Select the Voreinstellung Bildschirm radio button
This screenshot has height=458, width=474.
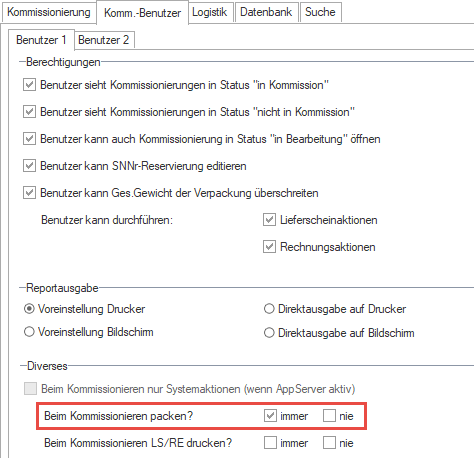point(29,332)
